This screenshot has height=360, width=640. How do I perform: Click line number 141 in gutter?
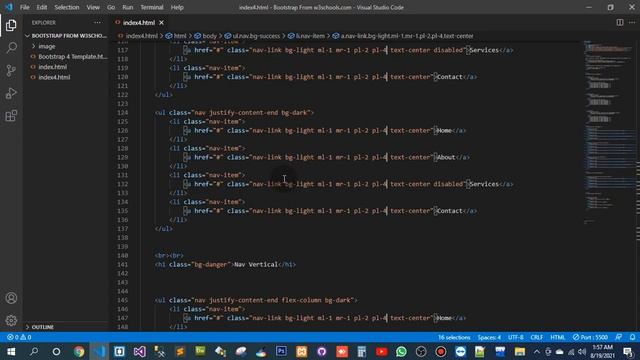[x=122, y=264]
